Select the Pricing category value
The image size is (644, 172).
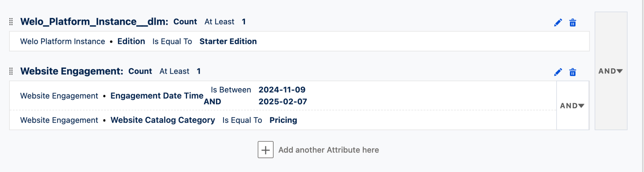[x=283, y=120]
